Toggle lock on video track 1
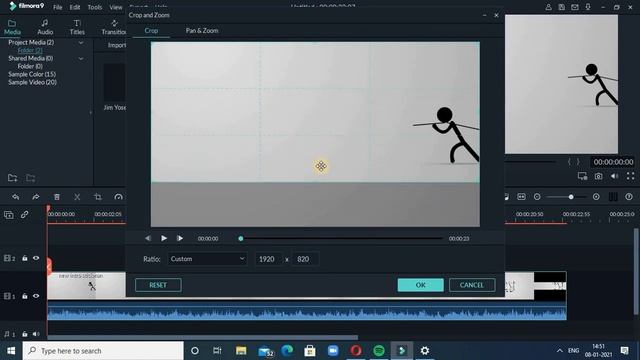The height and width of the screenshot is (360, 640). click(x=24, y=296)
